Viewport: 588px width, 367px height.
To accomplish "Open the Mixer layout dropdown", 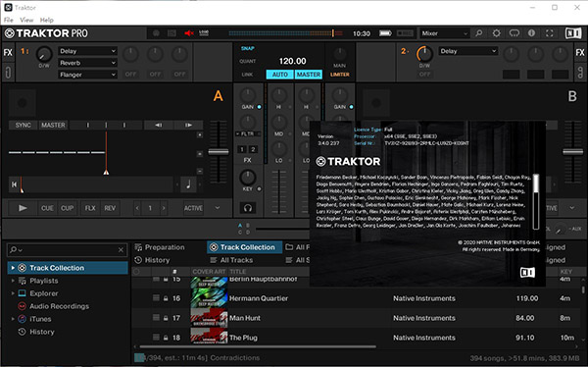I will tap(444, 33).
